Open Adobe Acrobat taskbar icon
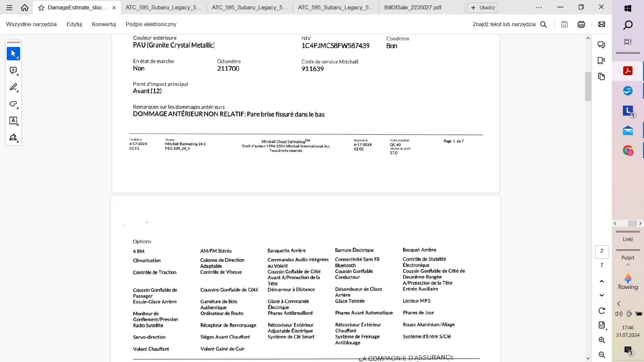Image resolution: width=644 pixels, height=362 pixels. click(628, 71)
